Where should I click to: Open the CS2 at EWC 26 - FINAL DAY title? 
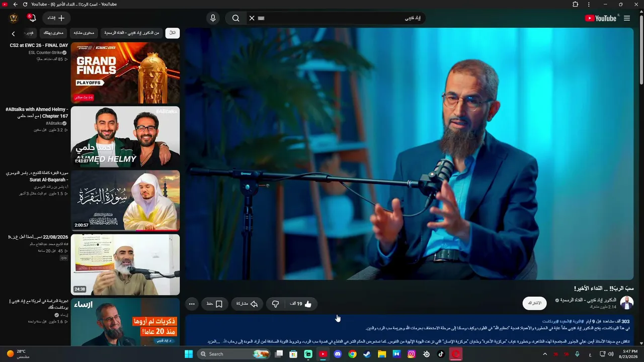click(x=39, y=46)
